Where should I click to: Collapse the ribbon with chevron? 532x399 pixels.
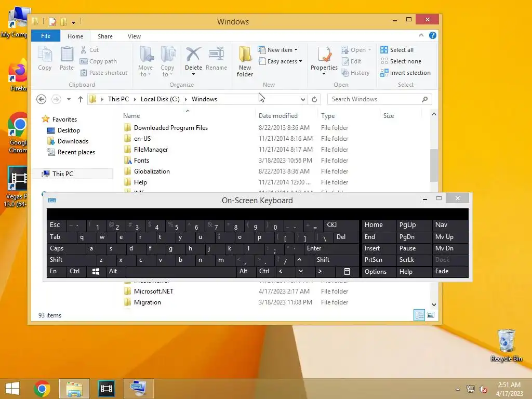click(x=421, y=35)
